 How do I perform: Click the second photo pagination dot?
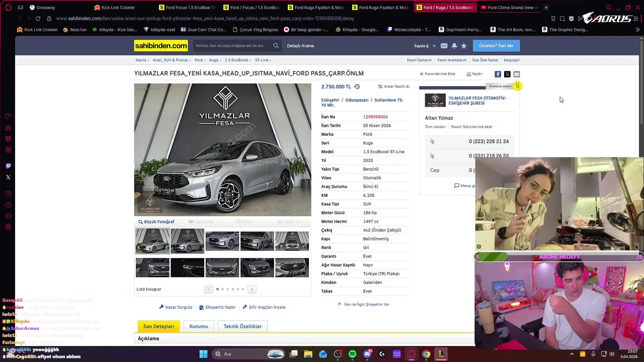[x=222, y=289]
